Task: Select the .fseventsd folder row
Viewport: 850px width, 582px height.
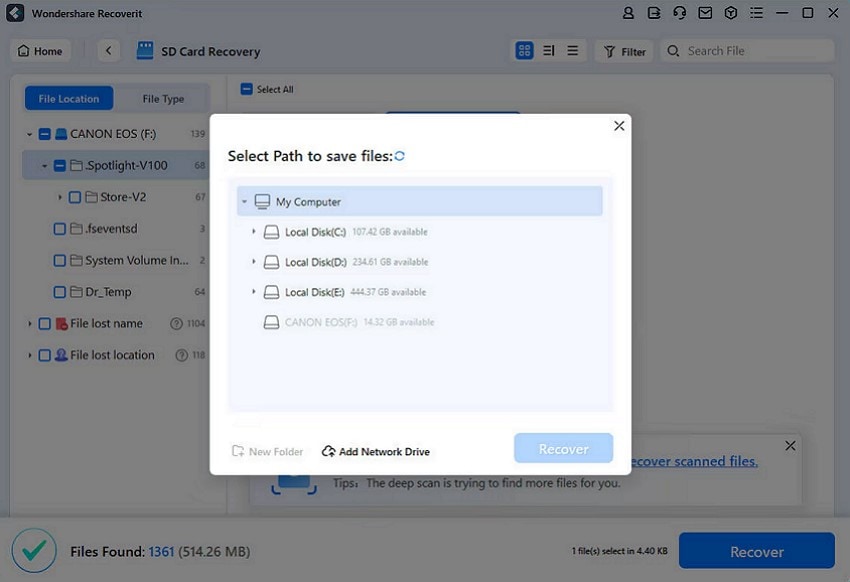Action: click(x=115, y=229)
